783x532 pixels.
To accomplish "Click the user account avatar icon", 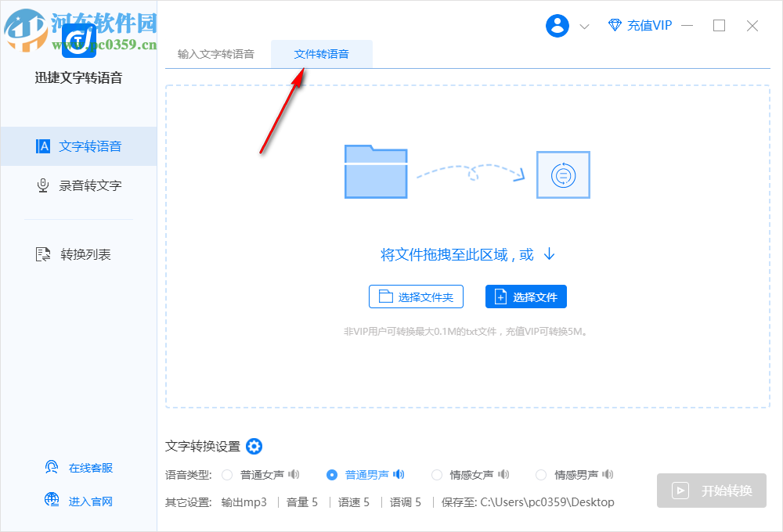I will tap(557, 25).
